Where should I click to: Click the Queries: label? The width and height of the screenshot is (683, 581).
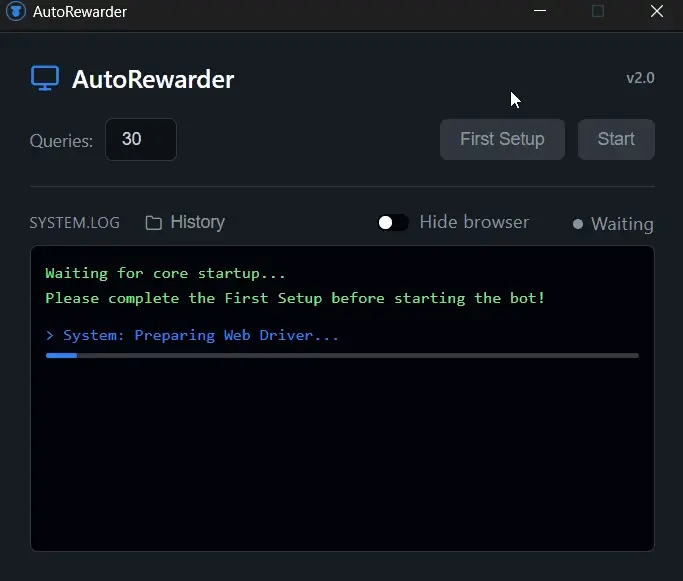[x=61, y=141]
